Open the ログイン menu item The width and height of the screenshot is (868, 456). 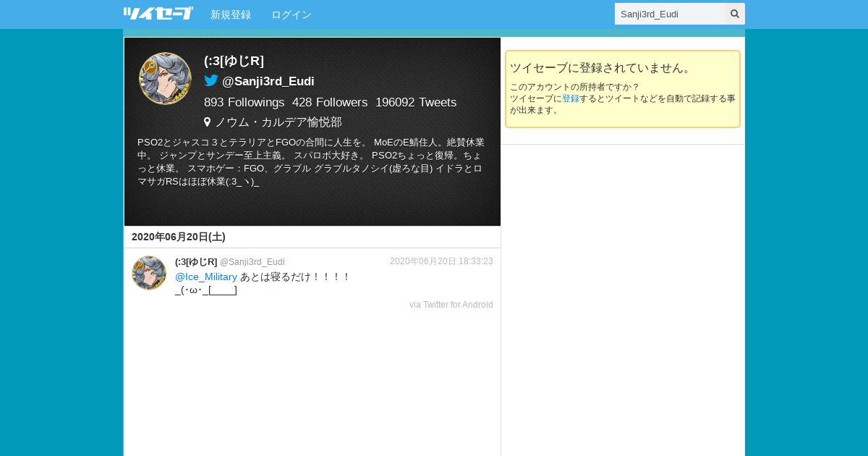(292, 14)
